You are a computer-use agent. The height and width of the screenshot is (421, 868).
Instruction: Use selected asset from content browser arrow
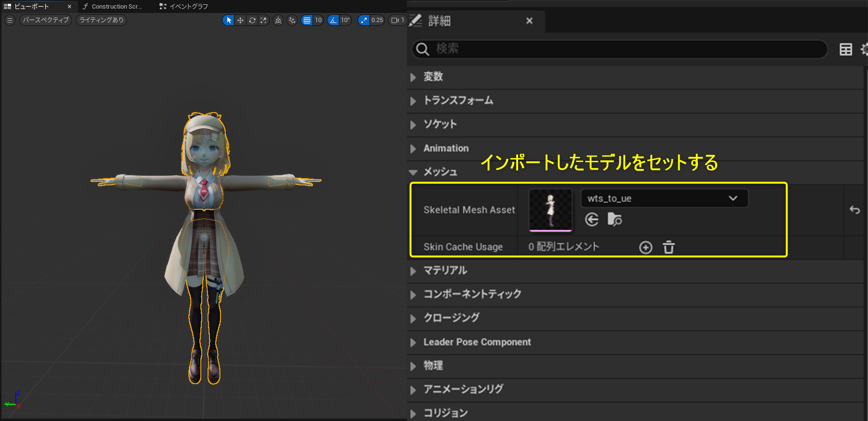click(x=592, y=219)
